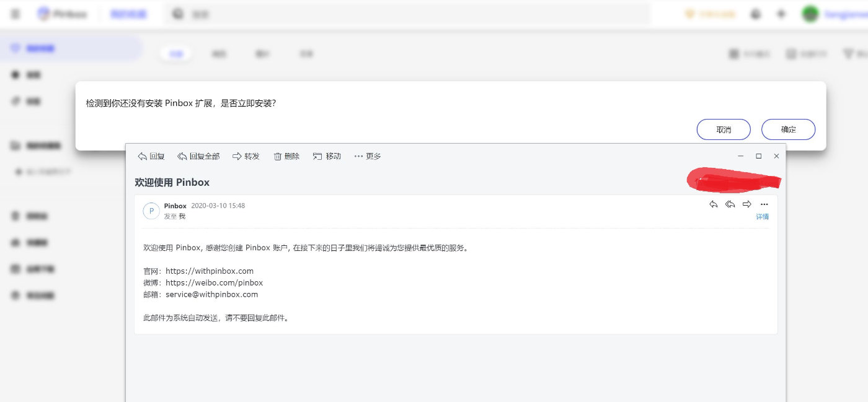Open the hamburger menu at top left
This screenshot has height=402, width=868.
[15, 13]
